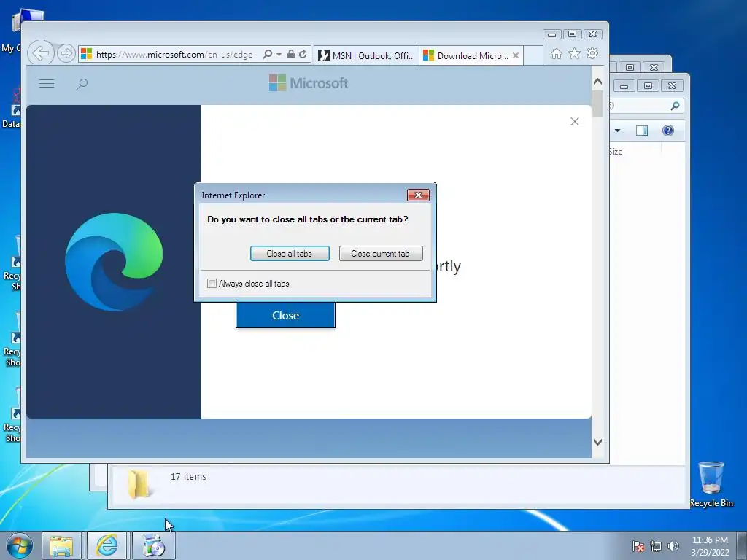Open Windows Explorer from taskbar
The width and height of the screenshot is (747, 560).
coord(61,545)
